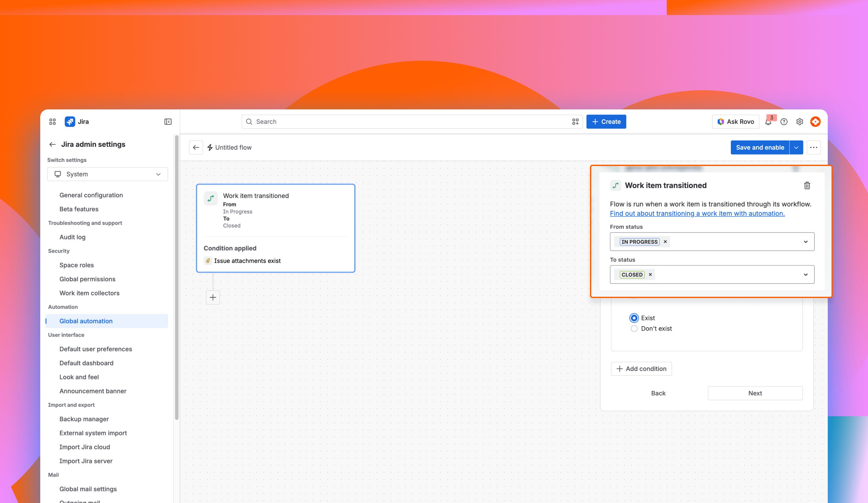Image resolution: width=868 pixels, height=503 pixels.
Task: Select the Don't exist radio option
Action: coord(634,329)
